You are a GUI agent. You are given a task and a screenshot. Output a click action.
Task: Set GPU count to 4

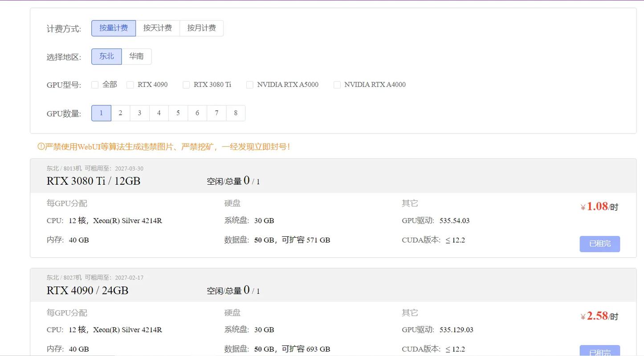pos(159,113)
